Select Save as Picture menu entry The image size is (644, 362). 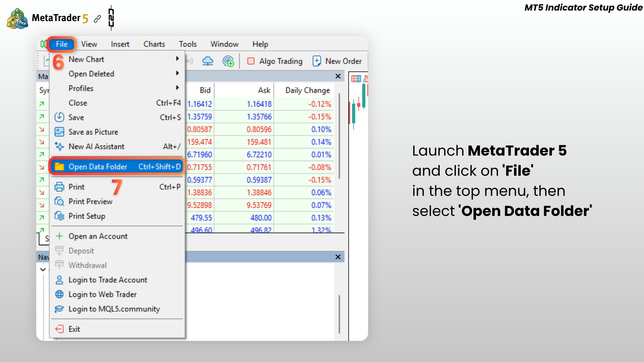117,132
